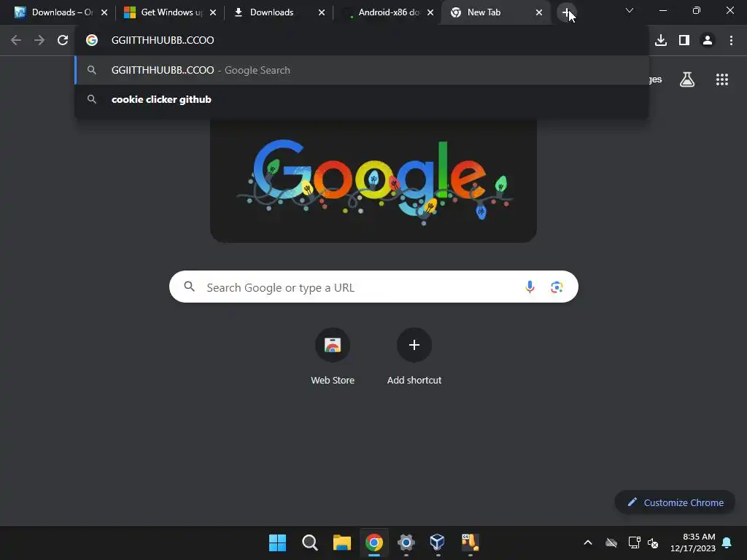Open Windows taskbar search
Viewport: 747px width, 560px height.
coord(309,542)
